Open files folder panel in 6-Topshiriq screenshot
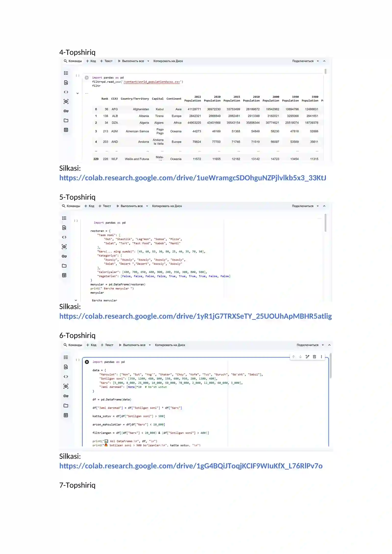 66,406
